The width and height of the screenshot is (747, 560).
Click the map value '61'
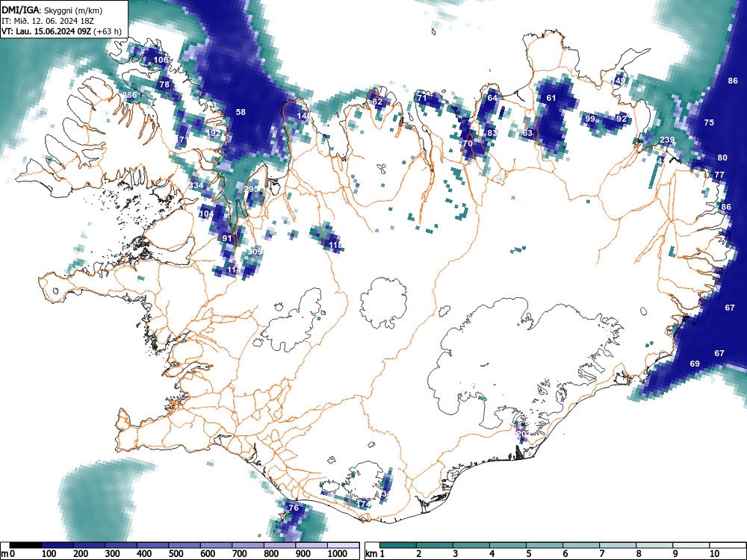pos(551,98)
